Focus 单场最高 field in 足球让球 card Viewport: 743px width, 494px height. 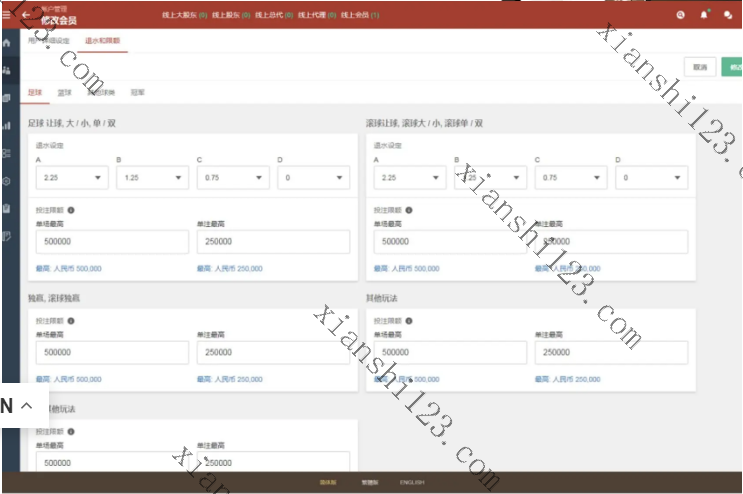pos(112,242)
